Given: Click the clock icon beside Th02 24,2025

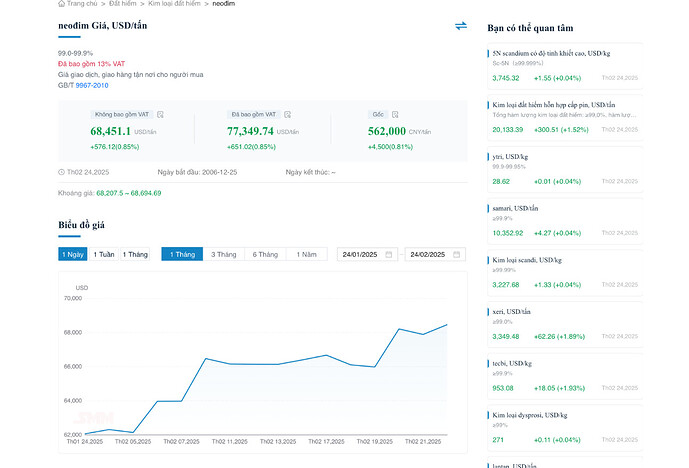Looking at the screenshot, I should pyautogui.click(x=62, y=172).
